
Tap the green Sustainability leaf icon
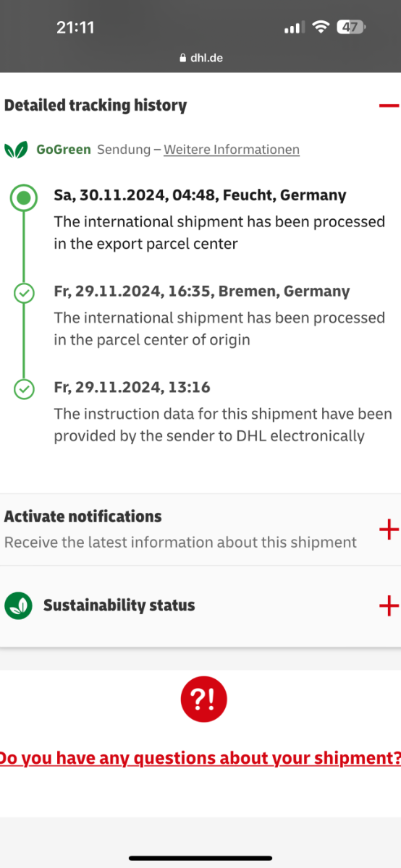18,605
